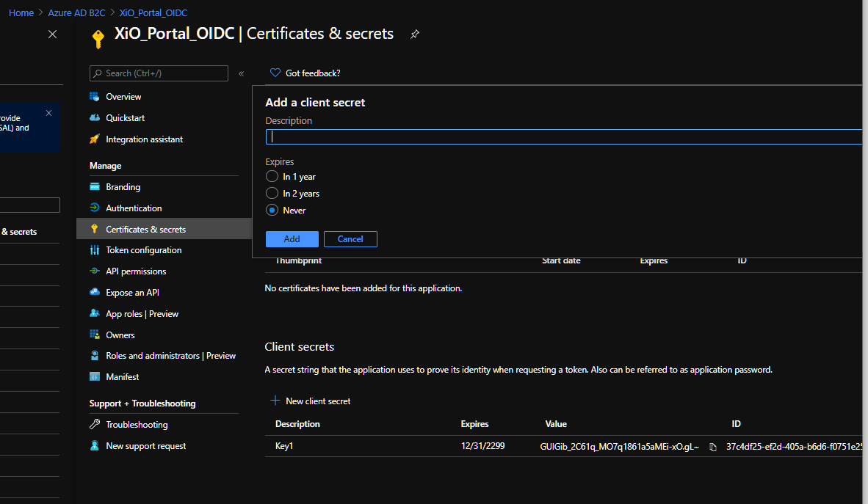The image size is (868, 504).
Task: Select the 'In 1 year' expiration option
Action: (x=271, y=176)
